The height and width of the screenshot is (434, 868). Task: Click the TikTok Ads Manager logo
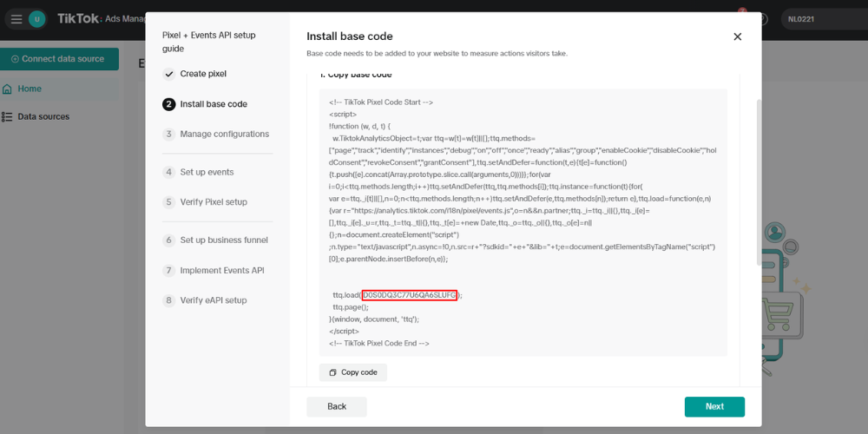[102, 19]
